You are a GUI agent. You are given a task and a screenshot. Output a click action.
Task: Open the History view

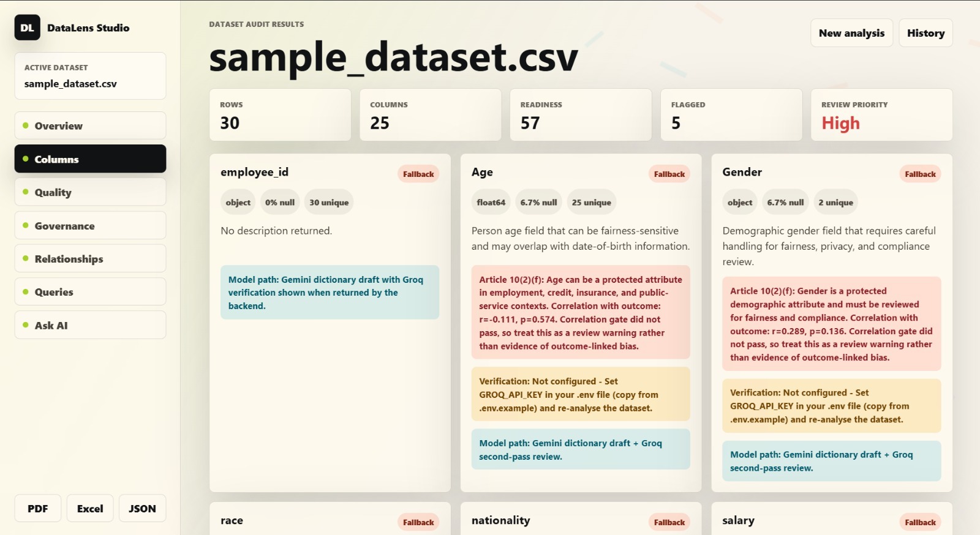tap(925, 33)
